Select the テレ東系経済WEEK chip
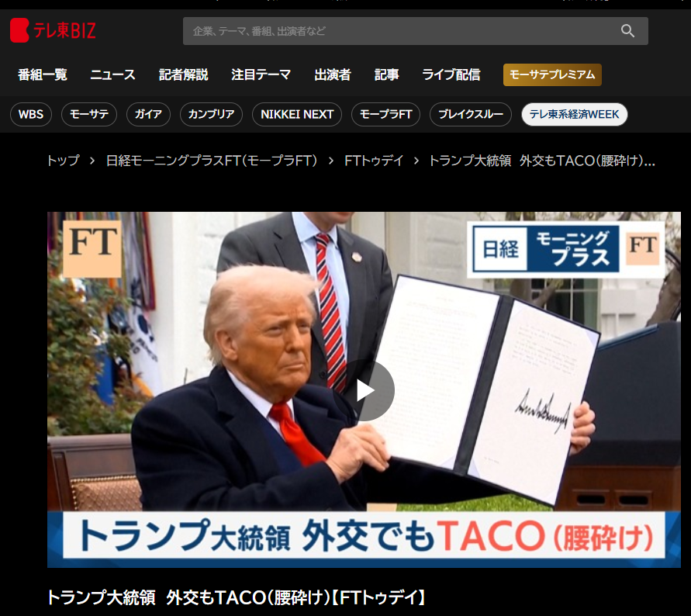The image size is (691, 616). 574,114
